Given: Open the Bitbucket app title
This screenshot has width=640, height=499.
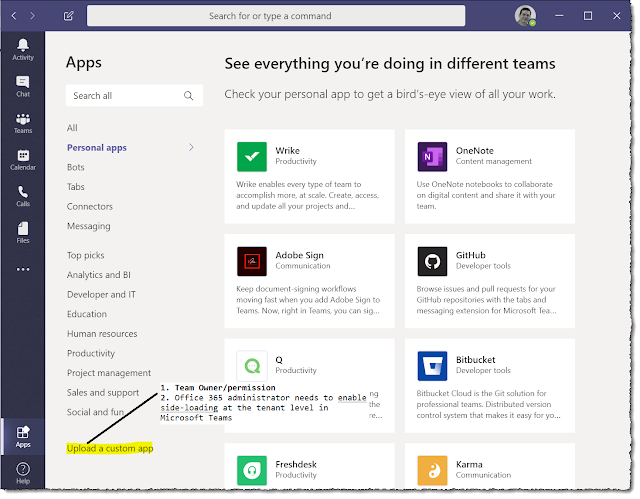Looking at the screenshot, I should [476, 360].
